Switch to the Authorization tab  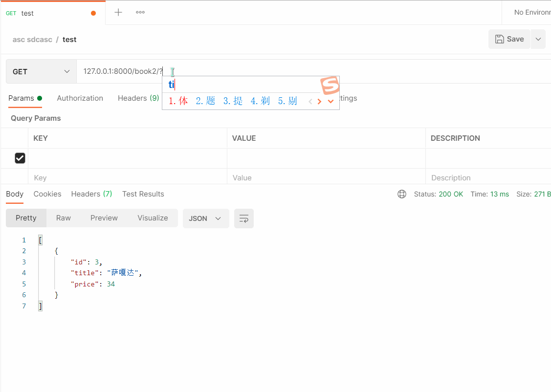pos(80,98)
